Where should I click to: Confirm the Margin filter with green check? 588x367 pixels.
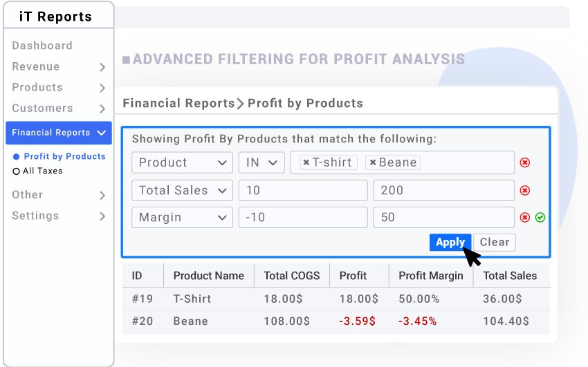540,217
